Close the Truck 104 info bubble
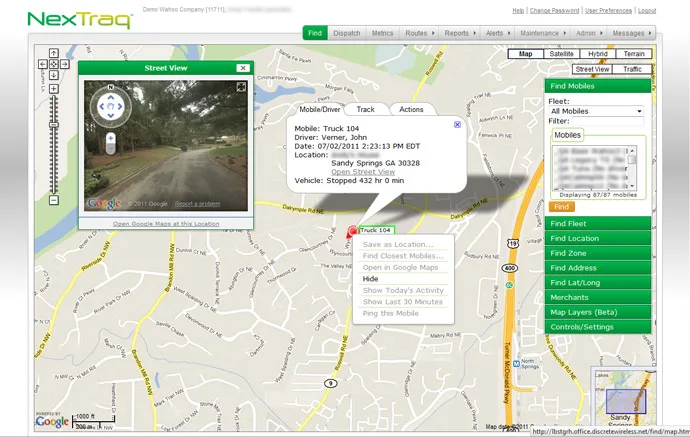The width and height of the screenshot is (690, 437). [457, 125]
